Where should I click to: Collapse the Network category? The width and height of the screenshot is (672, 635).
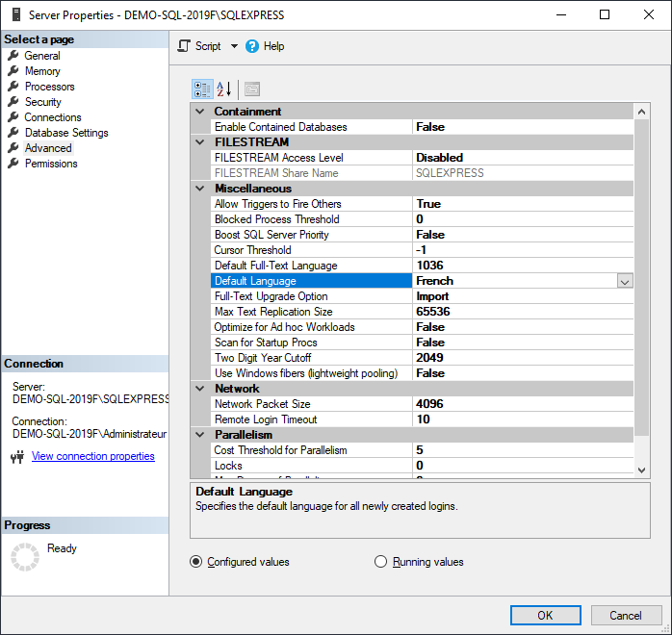(199, 389)
